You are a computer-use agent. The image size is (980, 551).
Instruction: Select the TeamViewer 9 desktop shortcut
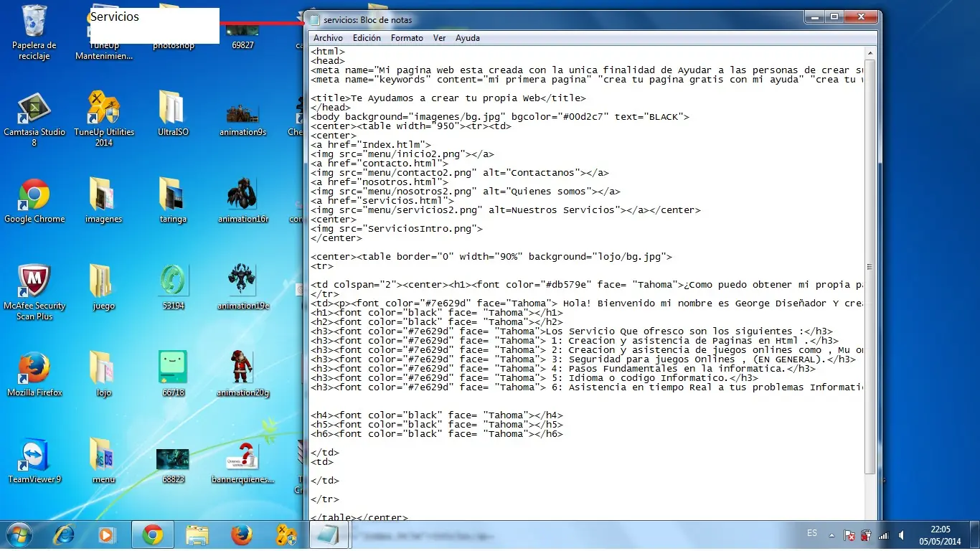pyautogui.click(x=34, y=462)
